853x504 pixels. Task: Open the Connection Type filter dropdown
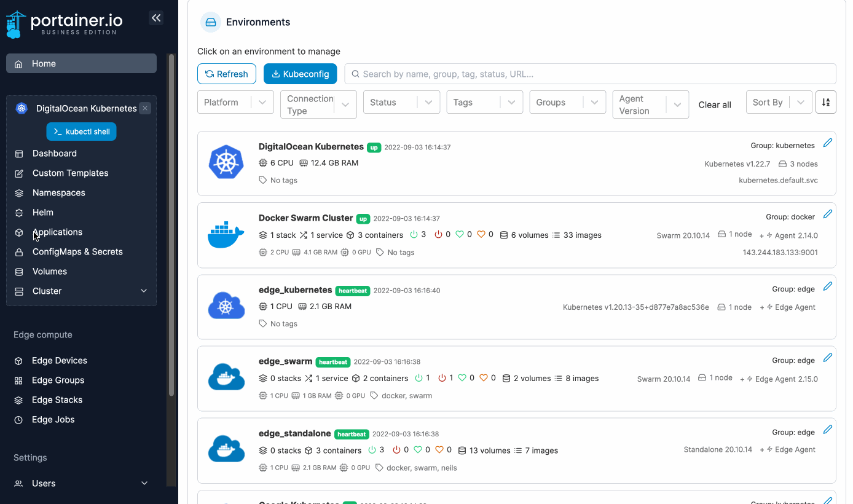tap(318, 104)
